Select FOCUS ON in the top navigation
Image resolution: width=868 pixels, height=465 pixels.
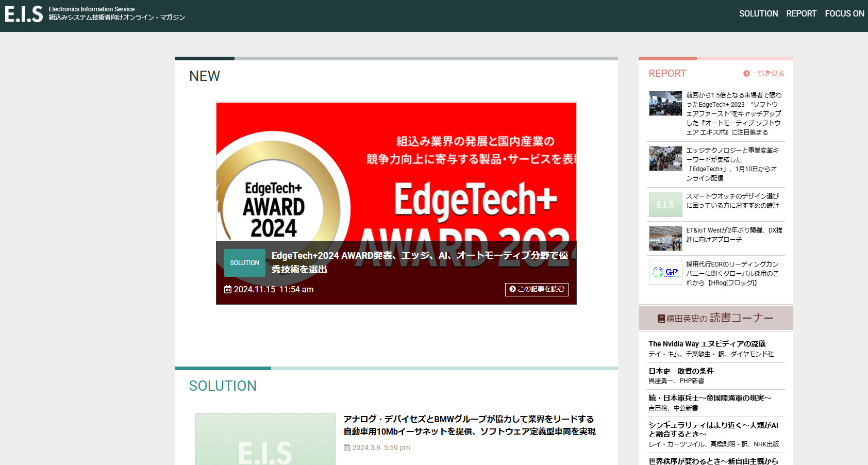pyautogui.click(x=844, y=14)
